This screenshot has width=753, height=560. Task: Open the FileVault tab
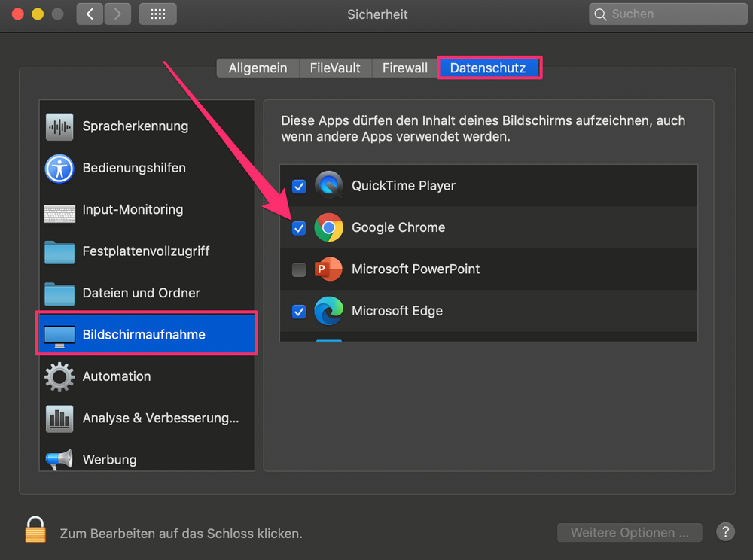[x=335, y=68]
